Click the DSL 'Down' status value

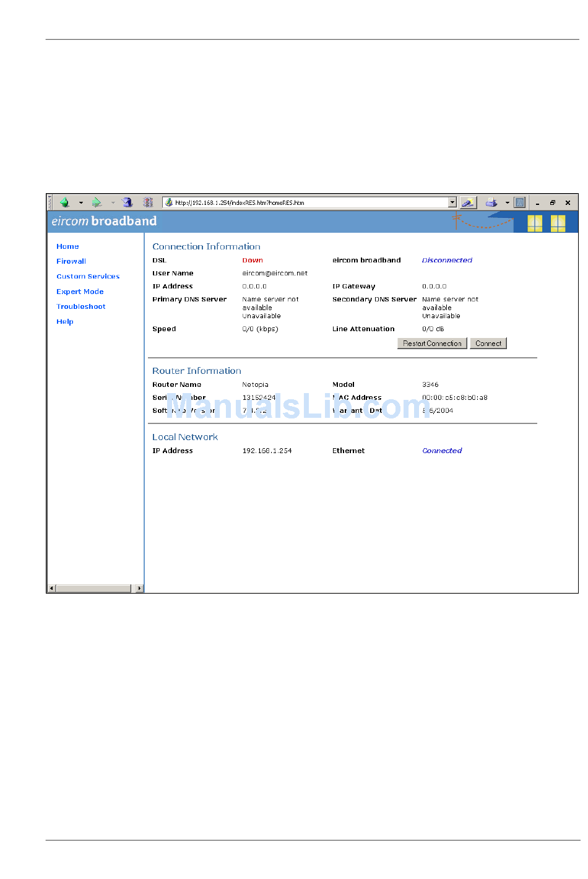point(253,261)
